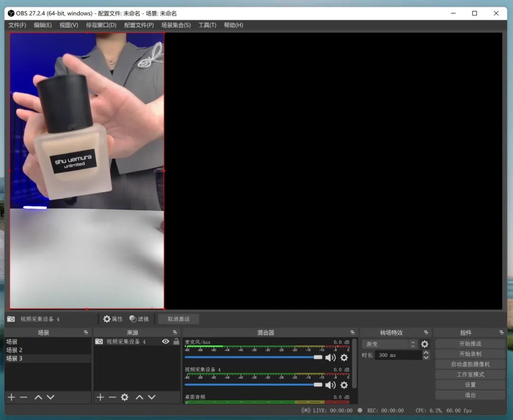
Task: Mute 视频采集设备 4 audio speaker icon
Action: tap(331, 385)
